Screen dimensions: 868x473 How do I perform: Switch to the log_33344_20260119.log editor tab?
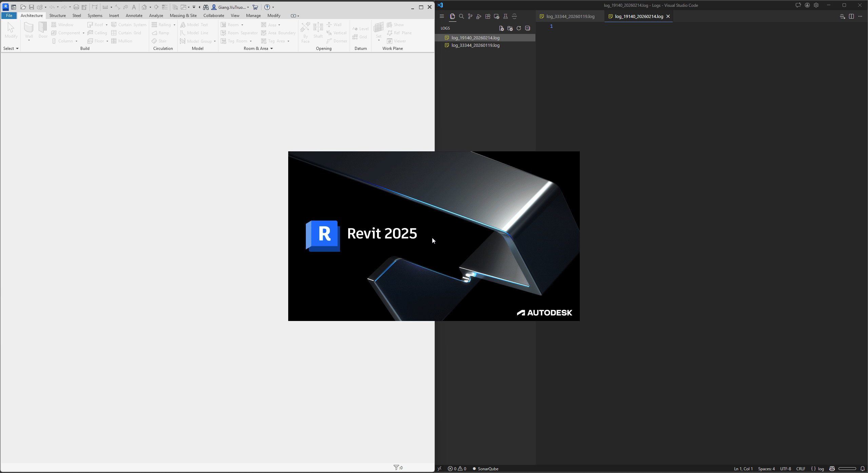(x=570, y=16)
